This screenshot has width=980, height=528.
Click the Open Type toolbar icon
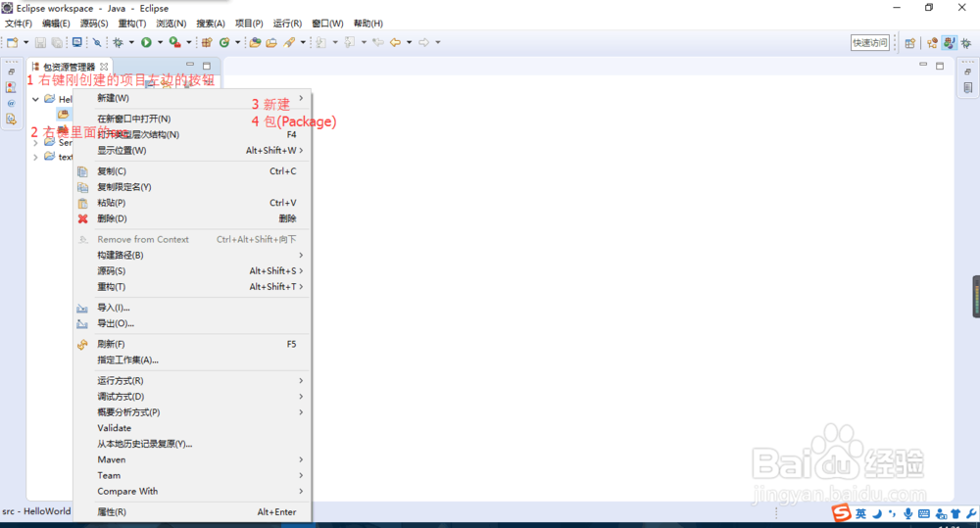(255, 42)
